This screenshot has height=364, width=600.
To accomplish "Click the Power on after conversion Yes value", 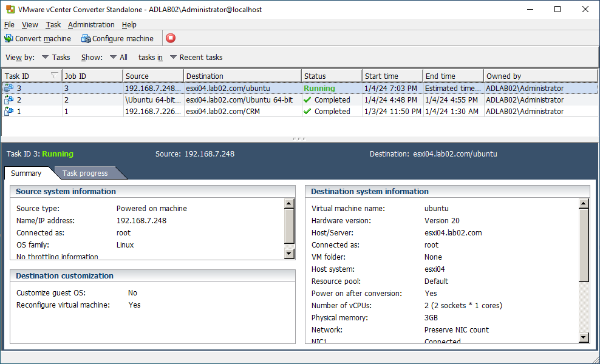I will 431,293.
